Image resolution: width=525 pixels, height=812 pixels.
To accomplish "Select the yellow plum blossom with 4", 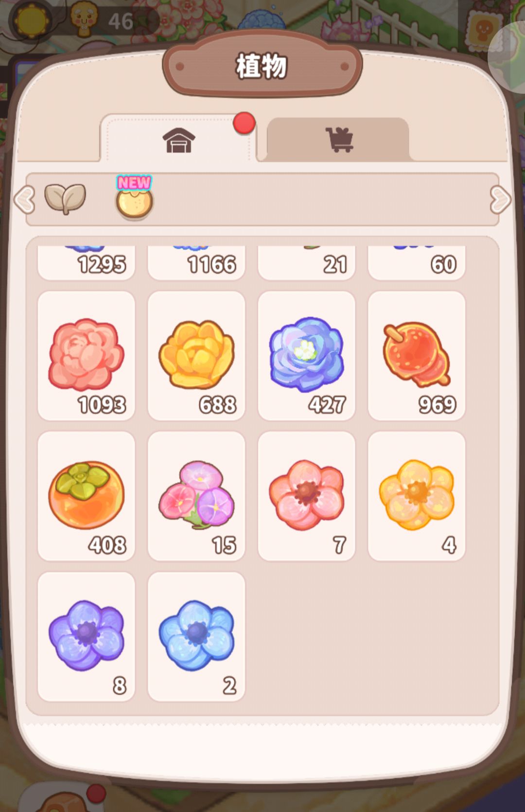I will tap(417, 496).
